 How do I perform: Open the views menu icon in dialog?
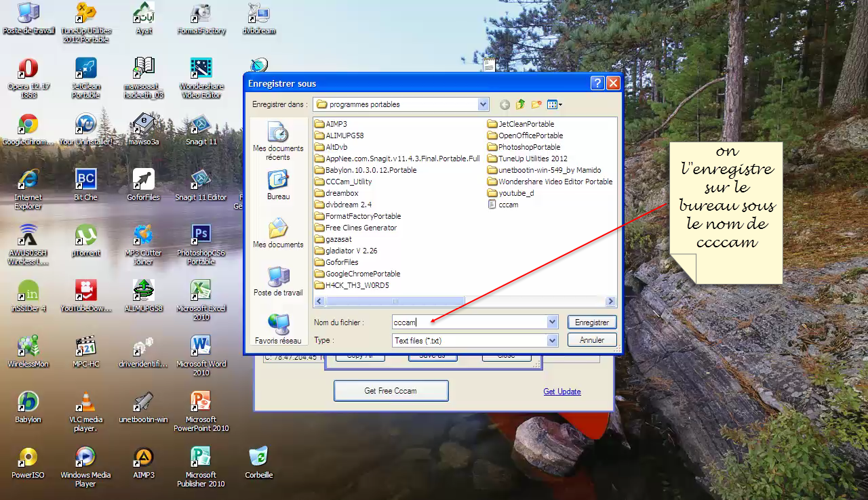coord(554,104)
